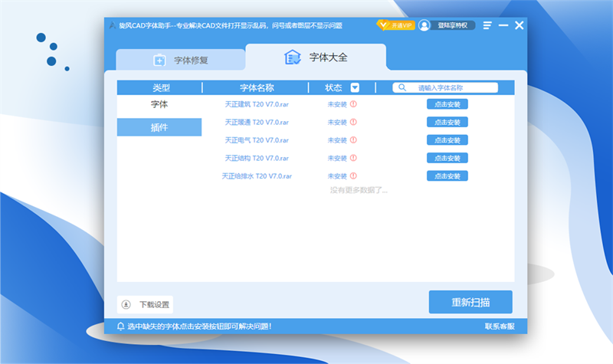Install 天正电气 T20 V7.0.rar plugin
This screenshot has height=364, width=613.
[x=447, y=140]
